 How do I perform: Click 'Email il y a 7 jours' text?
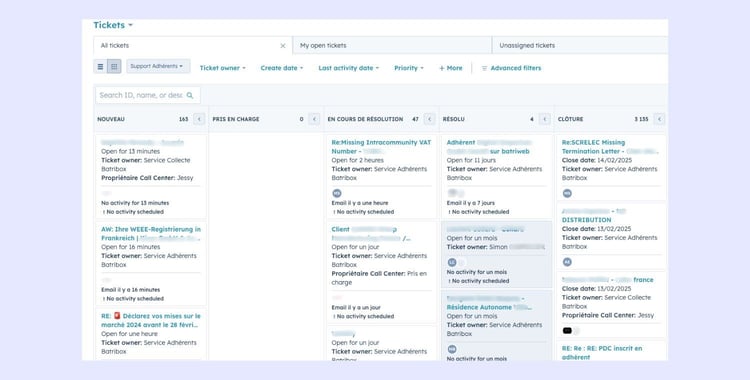(x=471, y=203)
